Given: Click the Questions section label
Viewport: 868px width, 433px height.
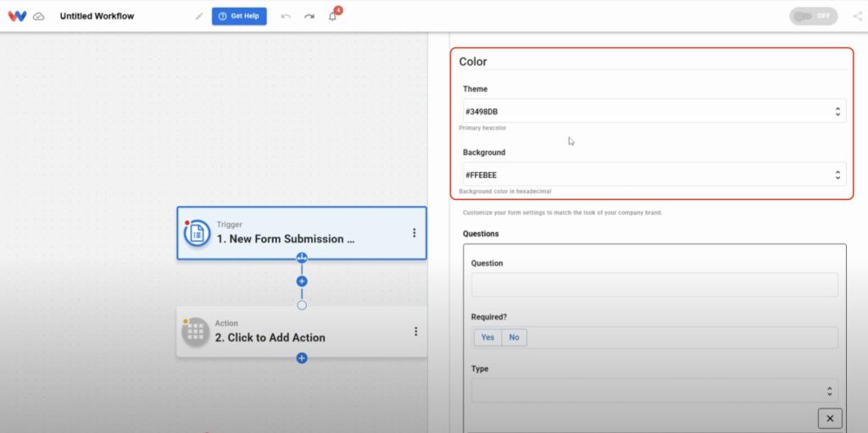Looking at the screenshot, I should click(481, 234).
